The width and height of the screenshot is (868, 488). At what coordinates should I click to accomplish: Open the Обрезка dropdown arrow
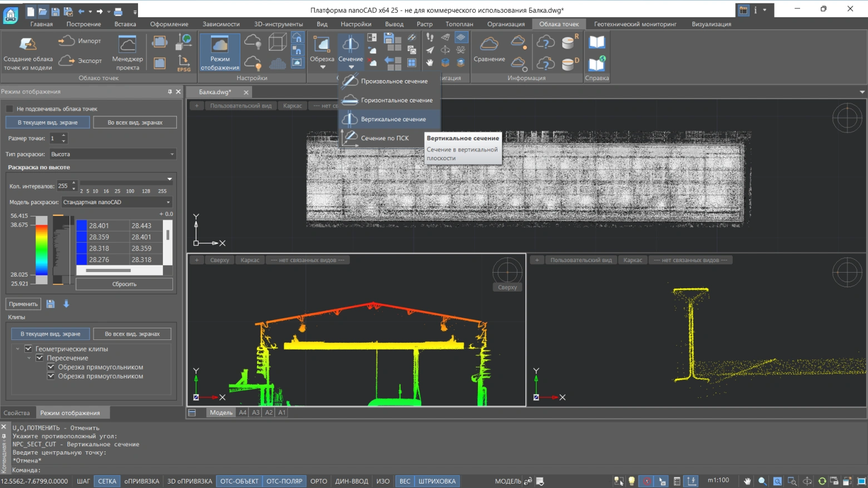(322, 67)
